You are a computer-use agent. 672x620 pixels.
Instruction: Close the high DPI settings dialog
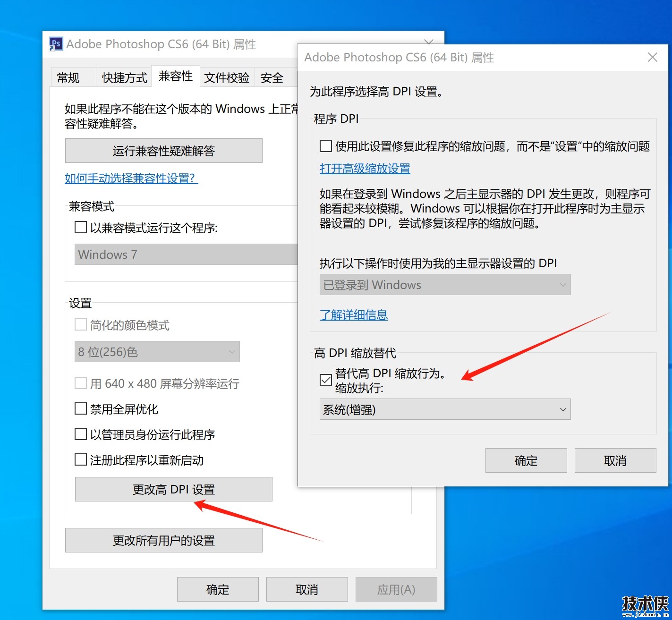pos(653,57)
